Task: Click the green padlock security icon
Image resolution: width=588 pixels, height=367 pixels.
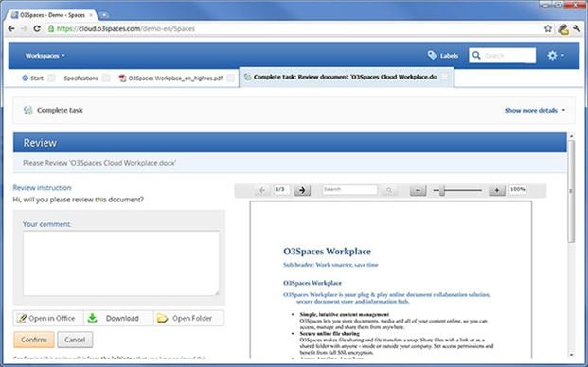Action: click(51, 28)
